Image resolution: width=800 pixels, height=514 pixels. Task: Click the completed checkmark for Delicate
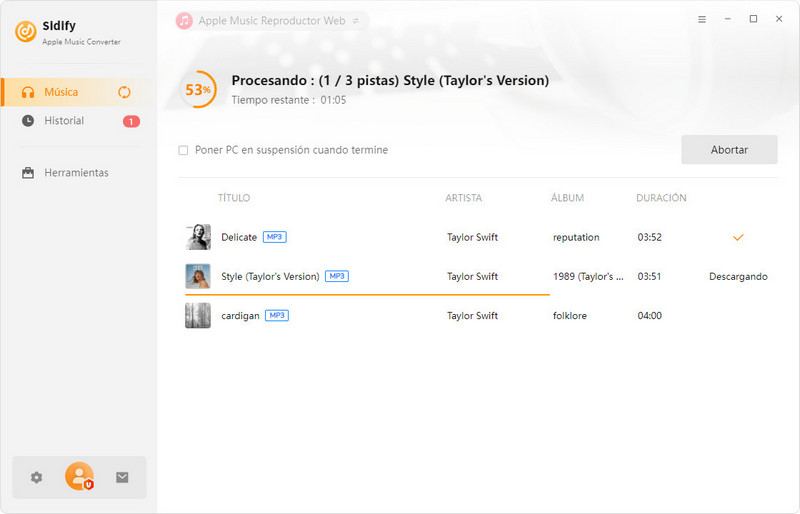point(738,237)
